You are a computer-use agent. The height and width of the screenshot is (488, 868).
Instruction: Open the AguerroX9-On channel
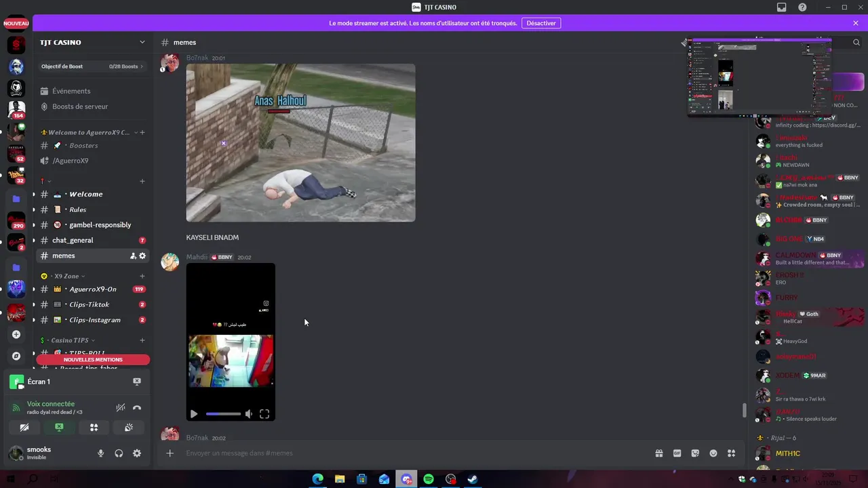(x=92, y=289)
